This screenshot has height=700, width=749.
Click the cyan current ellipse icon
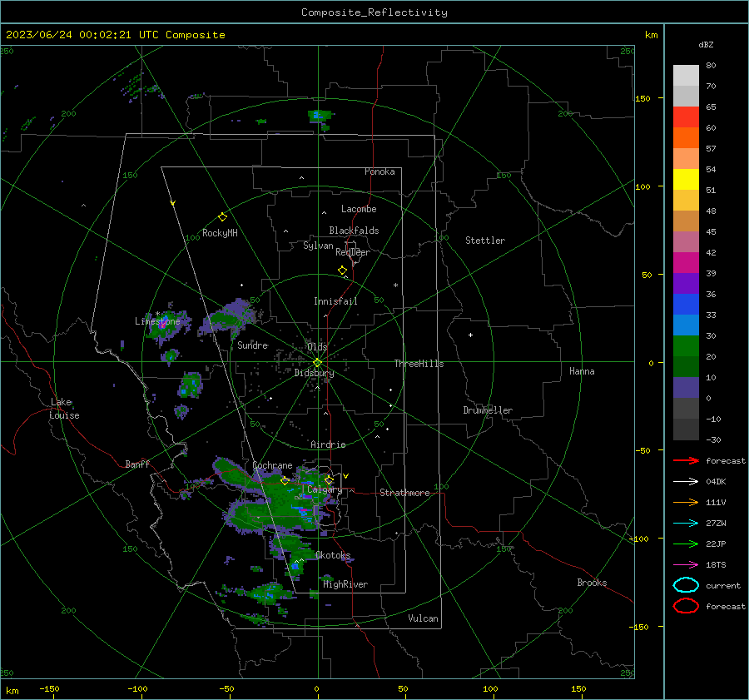pyautogui.click(x=686, y=585)
